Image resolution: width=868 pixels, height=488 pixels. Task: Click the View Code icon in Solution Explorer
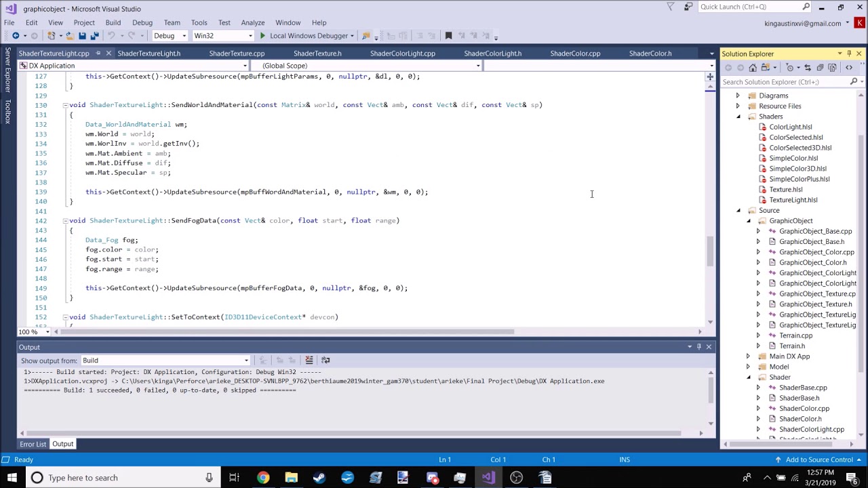(848, 68)
